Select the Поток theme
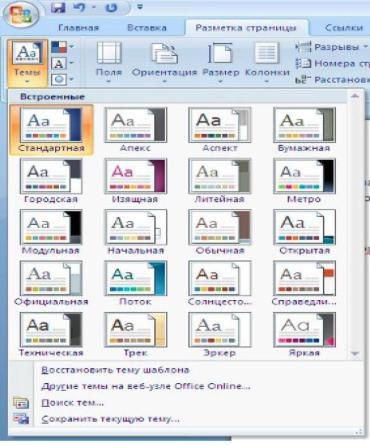 tap(135, 284)
